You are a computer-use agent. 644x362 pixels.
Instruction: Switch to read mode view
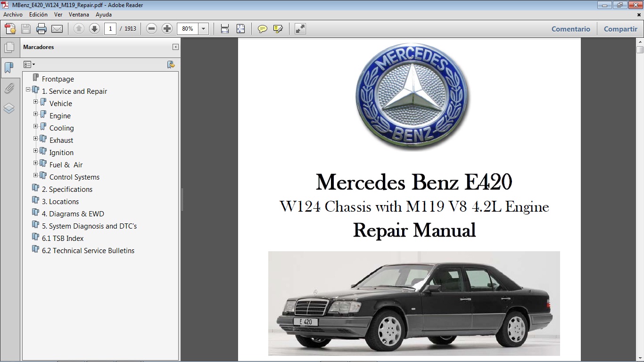[x=300, y=29]
